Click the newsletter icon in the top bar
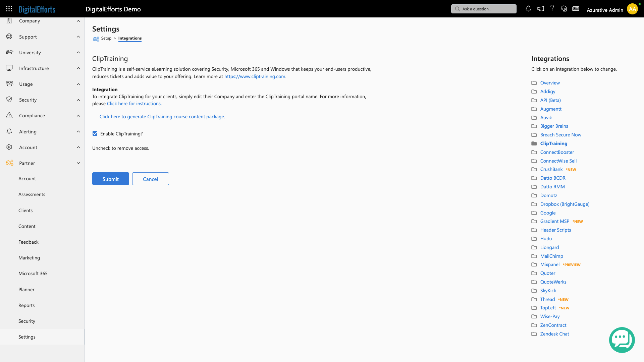Viewport: 644px width, 362px height. [576, 9]
